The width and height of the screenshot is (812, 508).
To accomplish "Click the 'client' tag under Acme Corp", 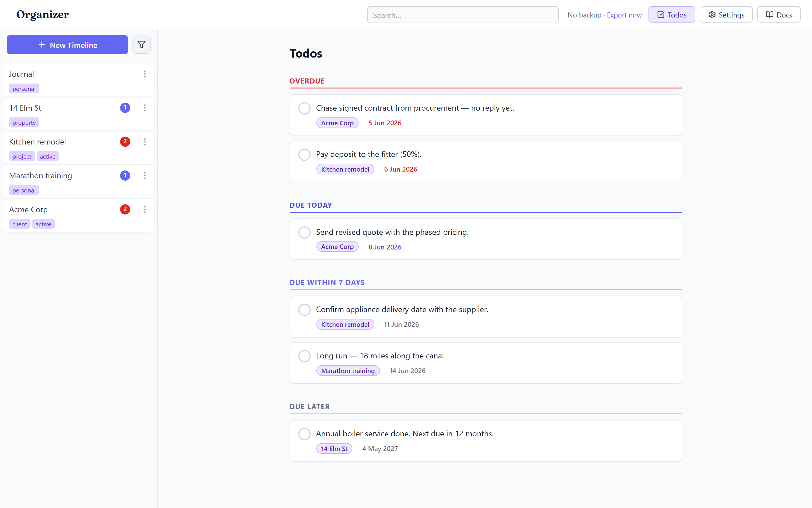I will 19,224.
